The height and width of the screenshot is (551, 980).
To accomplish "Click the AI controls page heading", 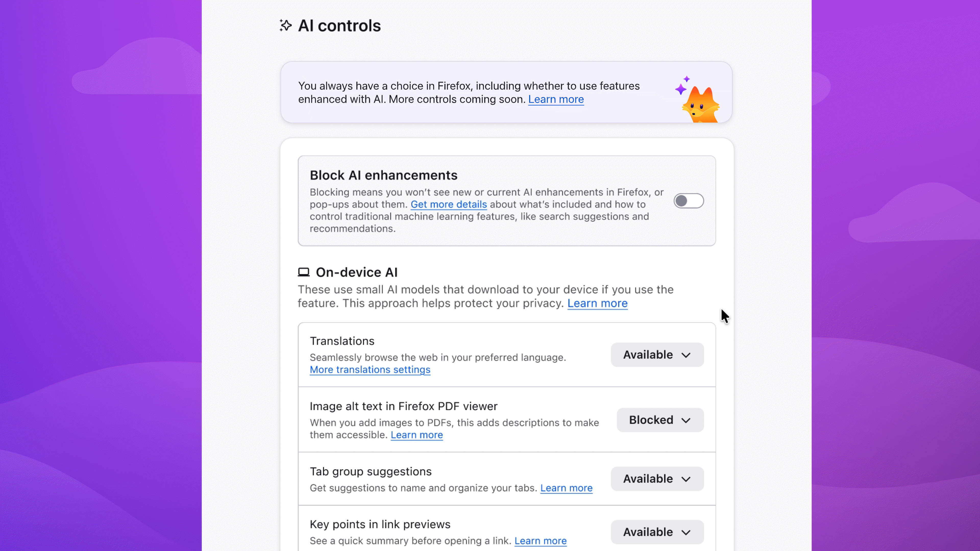I will point(339,26).
